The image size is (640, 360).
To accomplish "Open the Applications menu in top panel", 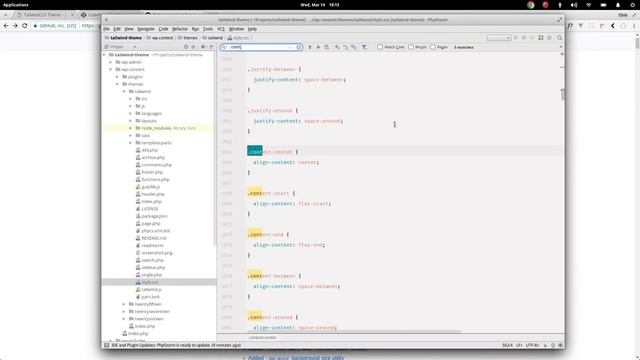I will tap(16, 5).
